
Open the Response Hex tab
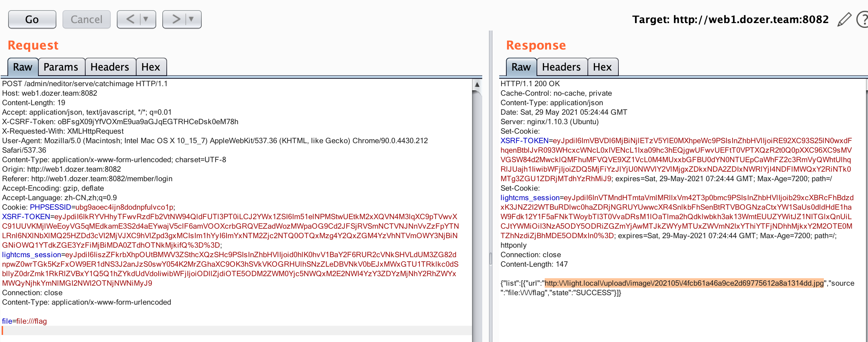tap(602, 67)
